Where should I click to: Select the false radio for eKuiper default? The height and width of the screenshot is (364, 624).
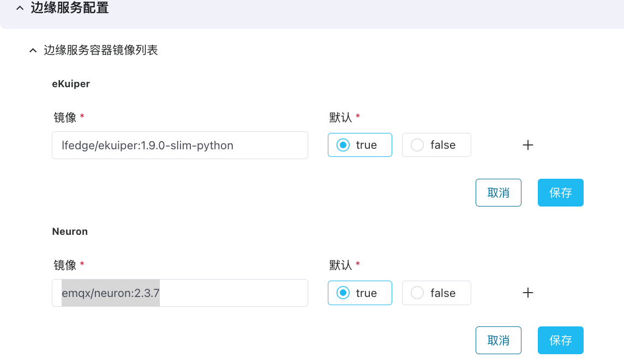click(417, 145)
